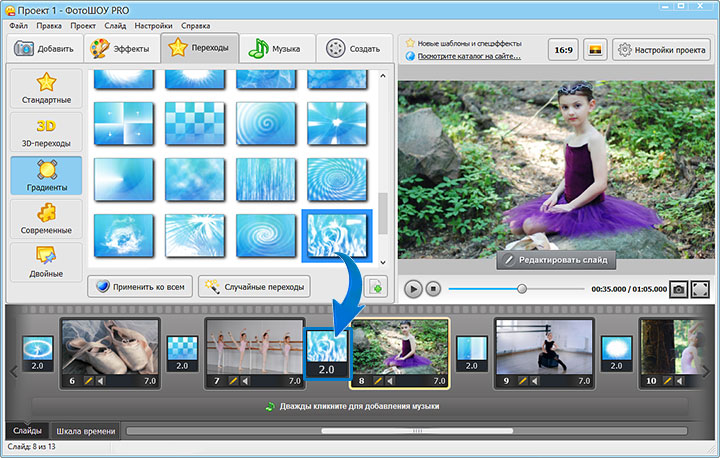Open fullscreen preview icon
This screenshot has height=458, width=720.
pyautogui.click(x=700, y=289)
